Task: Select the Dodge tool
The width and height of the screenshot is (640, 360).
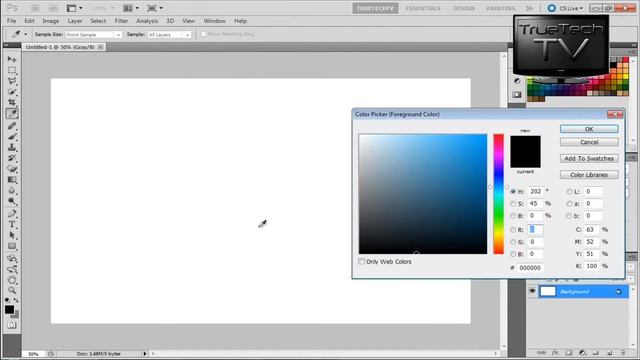Action: point(12,201)
